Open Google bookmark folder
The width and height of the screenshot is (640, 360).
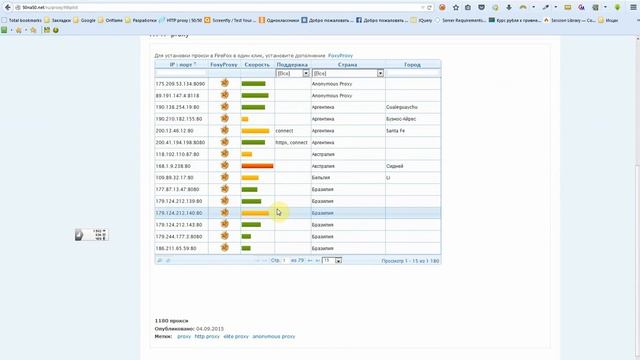84,20
